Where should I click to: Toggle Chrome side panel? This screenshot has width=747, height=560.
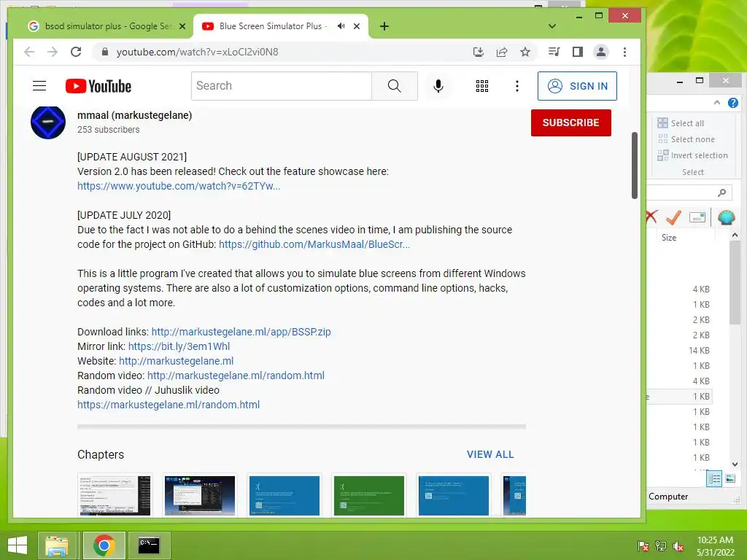coord(578,52)
